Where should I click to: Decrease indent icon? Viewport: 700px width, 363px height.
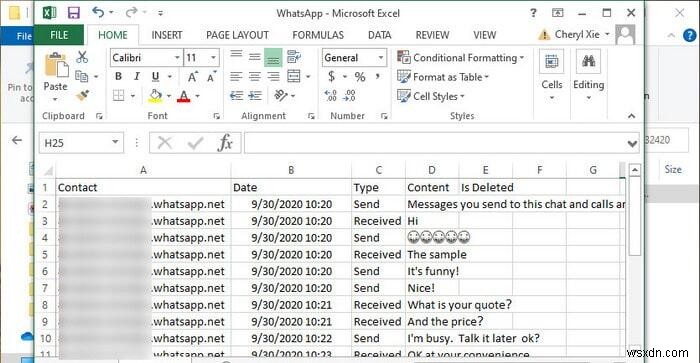tap(236, 96)
